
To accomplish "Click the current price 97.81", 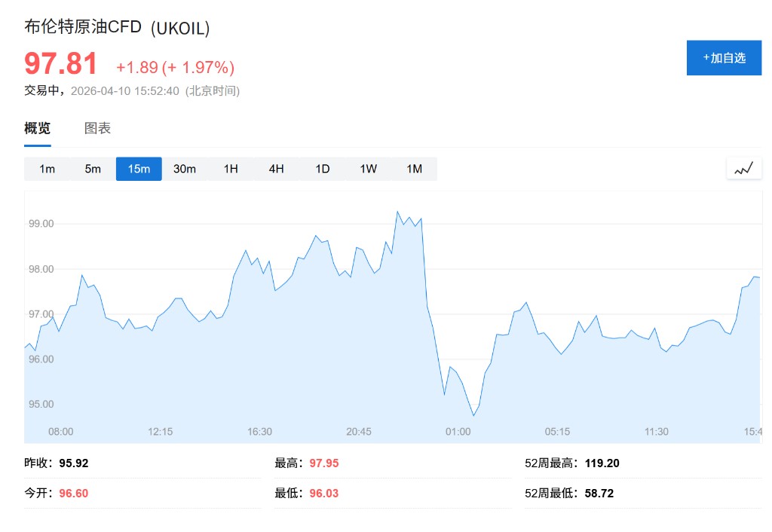I will point(61,64).
